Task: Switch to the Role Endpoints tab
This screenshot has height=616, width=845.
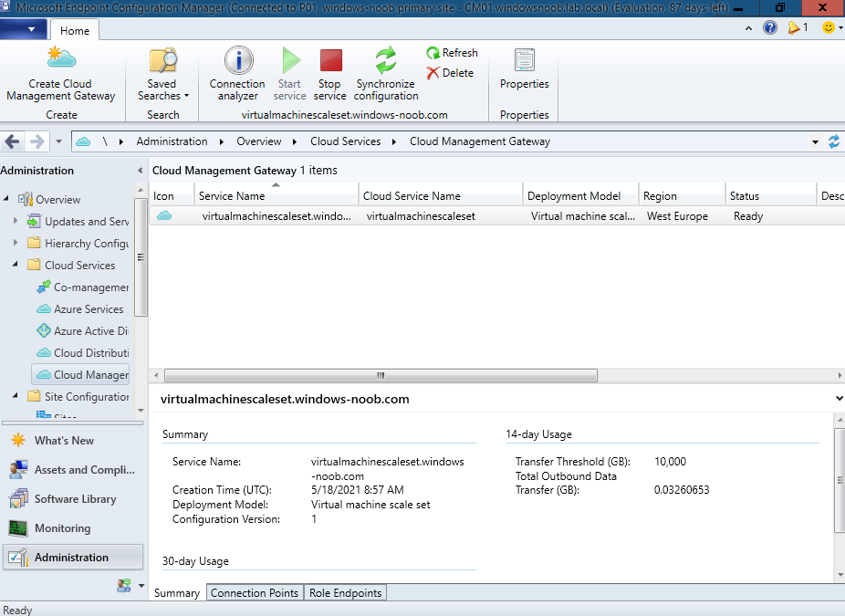Action: (x=346, y=593)
